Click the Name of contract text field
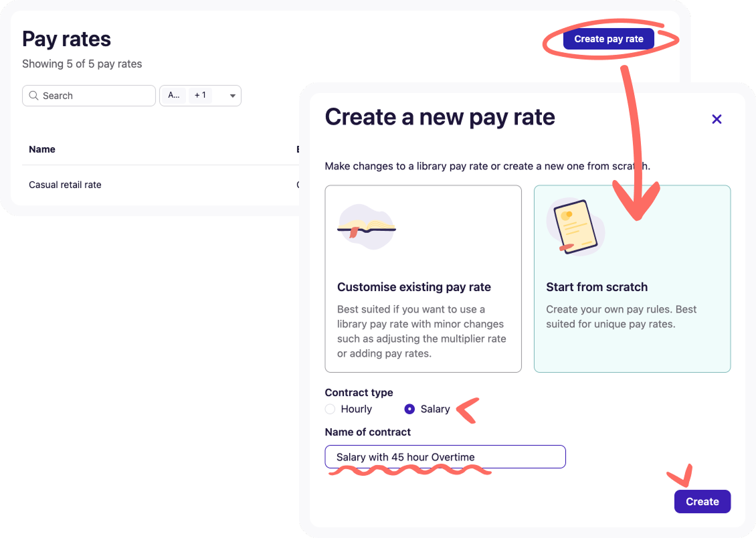 pos(445,457)
